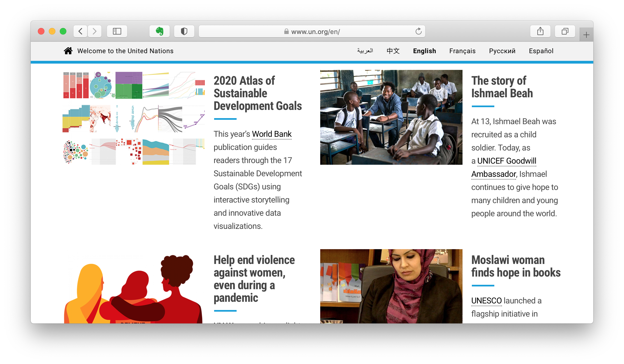Click the SDG data charts thumbnail
Viewport: 624px width, 364px height.
[x=134, y=117]
